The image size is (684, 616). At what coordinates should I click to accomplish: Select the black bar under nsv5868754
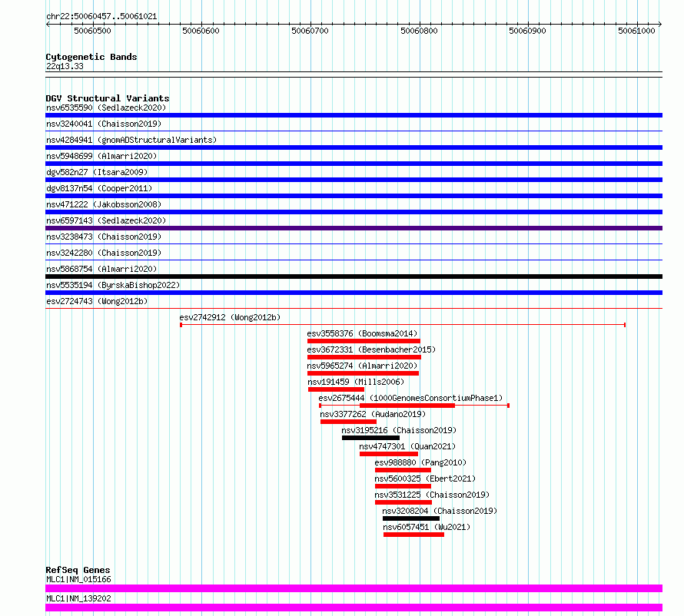pyautogui.click(x=354, y=277)
